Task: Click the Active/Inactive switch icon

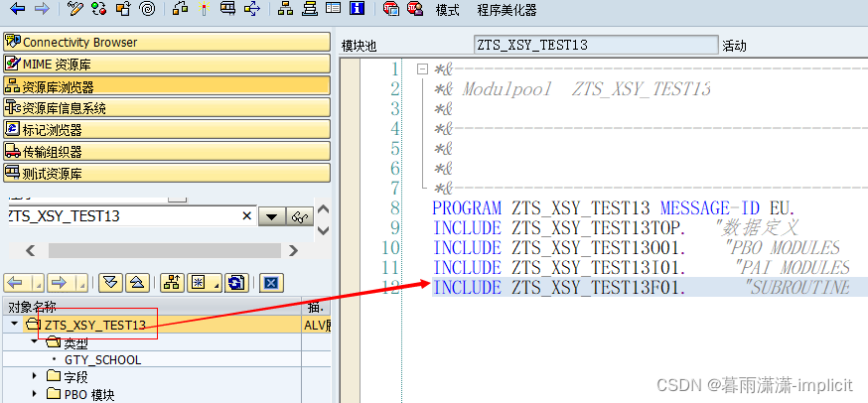Action: 99,9
